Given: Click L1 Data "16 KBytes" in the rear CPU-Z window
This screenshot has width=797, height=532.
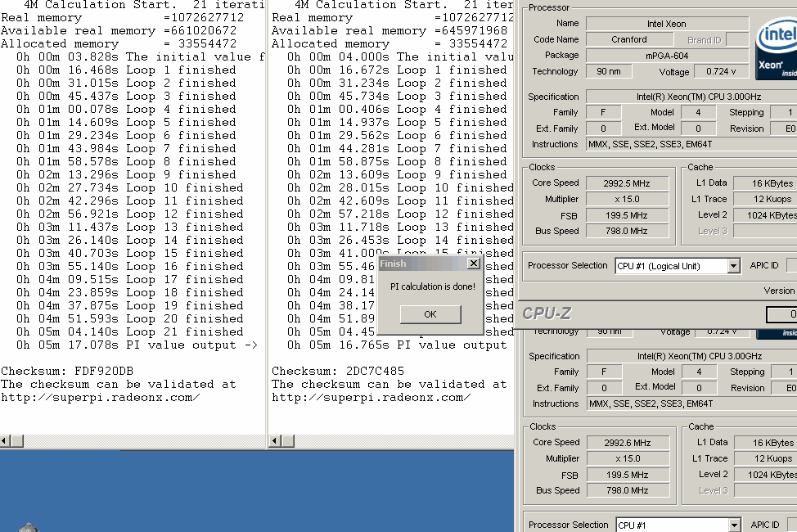Looking at the screenshot, I should coord(766,443).
